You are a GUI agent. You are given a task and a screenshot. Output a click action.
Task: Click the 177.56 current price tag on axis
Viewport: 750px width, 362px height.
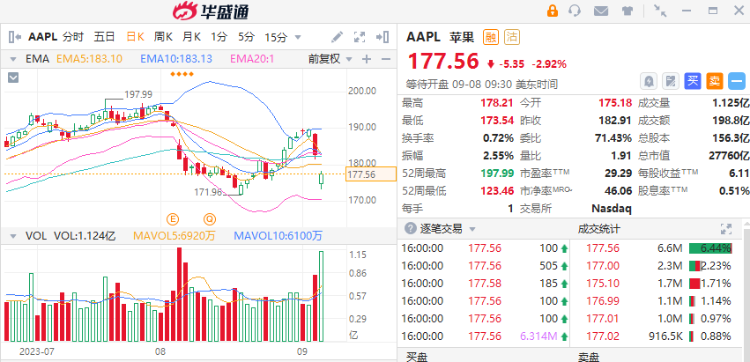[371, 174]
